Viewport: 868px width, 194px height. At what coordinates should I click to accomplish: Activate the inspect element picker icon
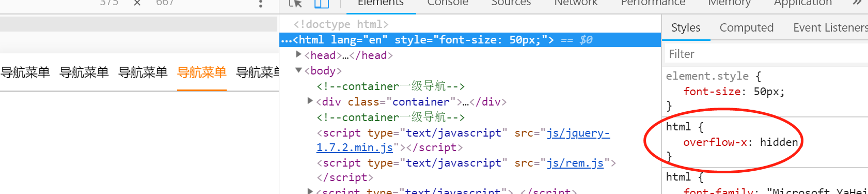pos(295,3)
